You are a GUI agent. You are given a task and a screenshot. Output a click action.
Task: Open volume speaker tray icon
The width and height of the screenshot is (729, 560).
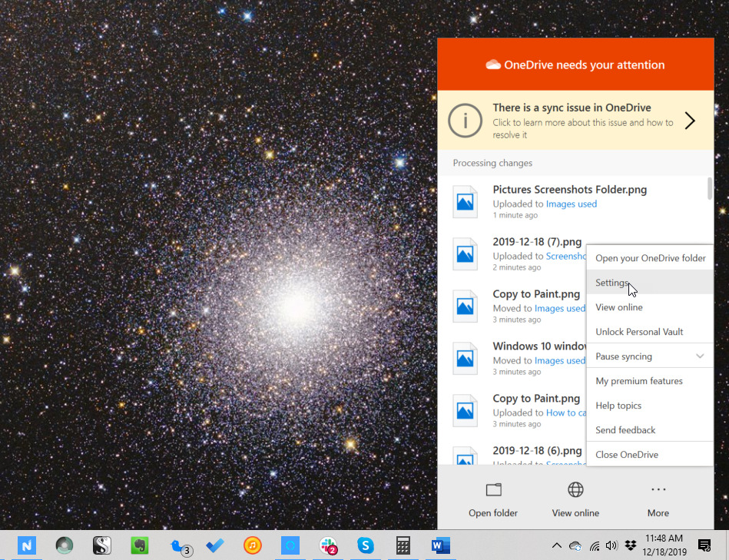tap(611, 545)
